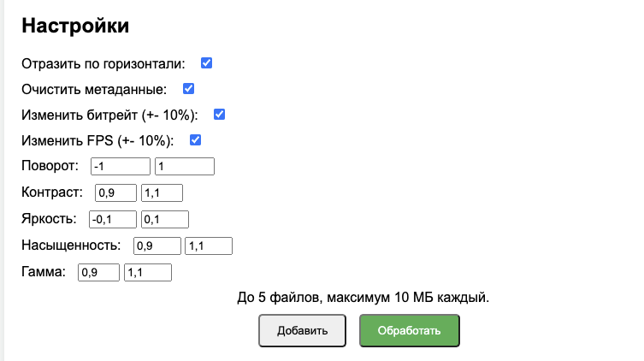Click the 'Поворот' minimum field with -1
The width and height of the screenshot is (644, 361).
tap(120, 167)
